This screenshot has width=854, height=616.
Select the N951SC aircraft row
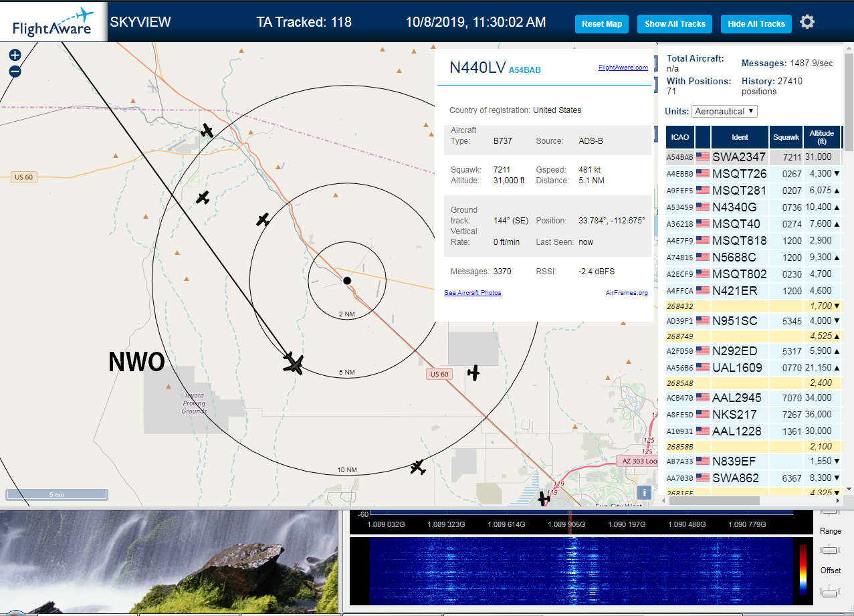click(754, 321)
